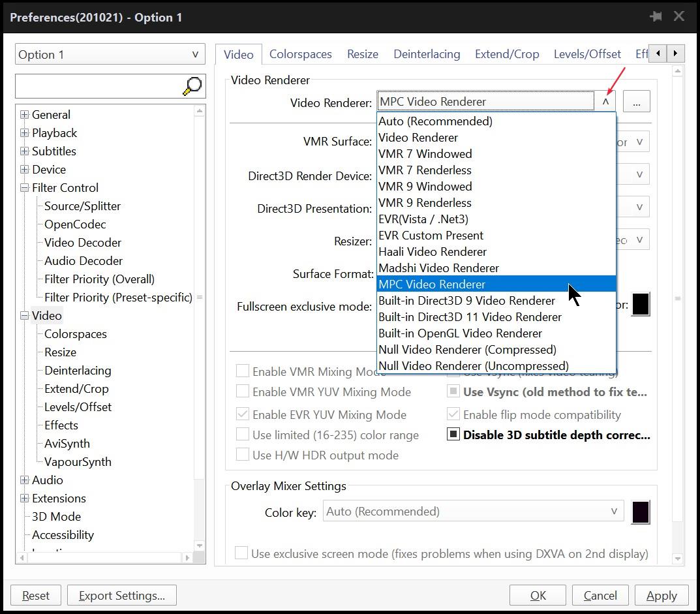Image resolution: width=700 pixels, height=614 pixels.
Task: Select the Video tab
Action: tap(238, 54)
